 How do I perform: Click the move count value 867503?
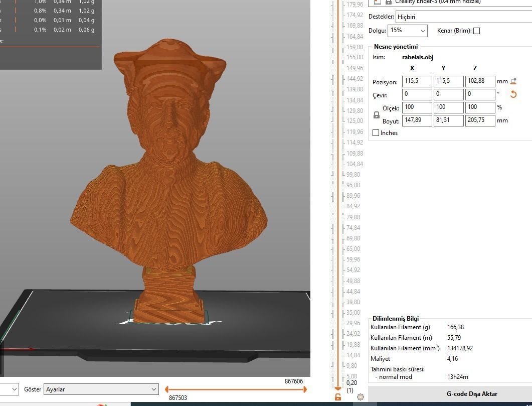click(178, 398)
